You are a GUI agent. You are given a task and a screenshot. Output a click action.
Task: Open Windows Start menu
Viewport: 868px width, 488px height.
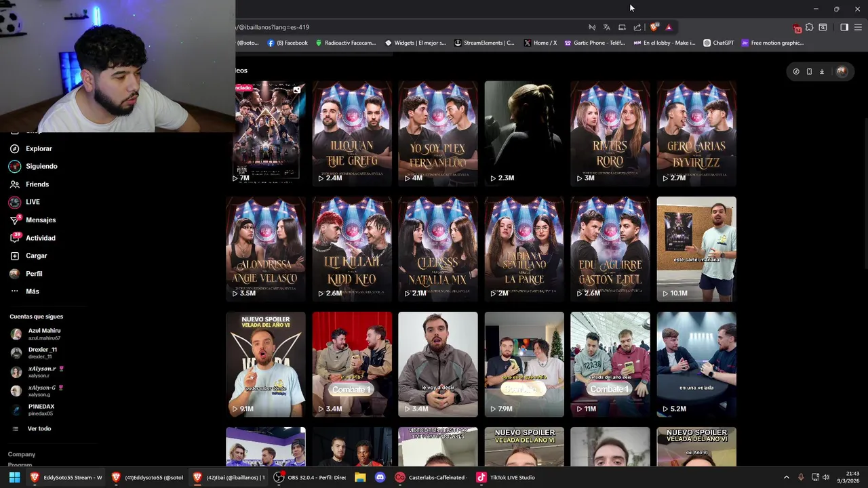pos(14,477)
